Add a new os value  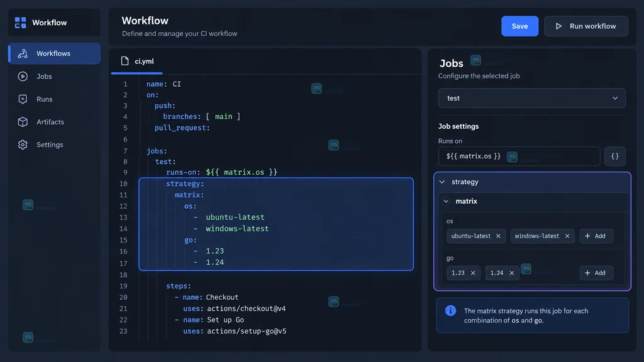(x=596, y=236)
